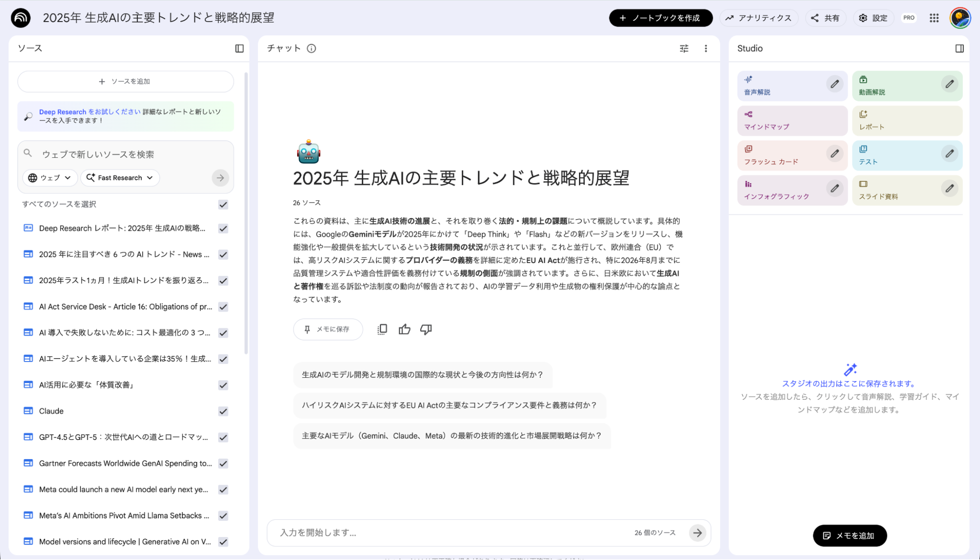The image size is (980, 560).
Task: Open the chat three-dot overflow menu
Action: click(x=706, y=48)
